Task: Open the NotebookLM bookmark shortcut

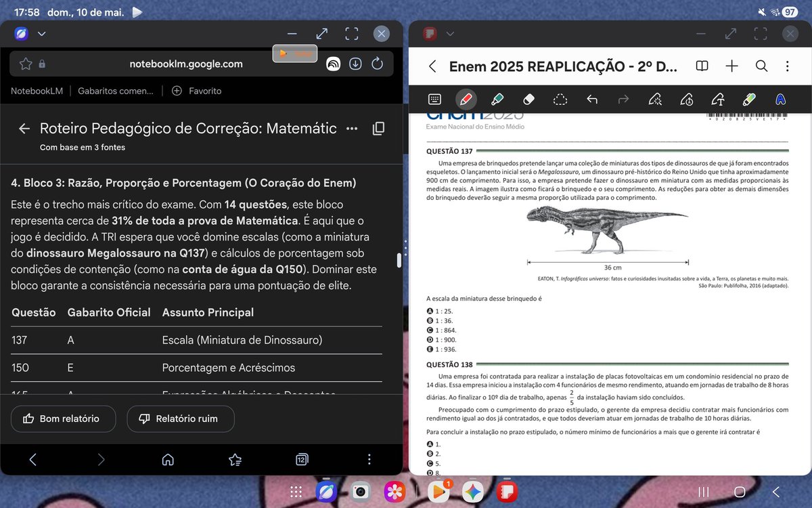Action: [x=35, y=91]
